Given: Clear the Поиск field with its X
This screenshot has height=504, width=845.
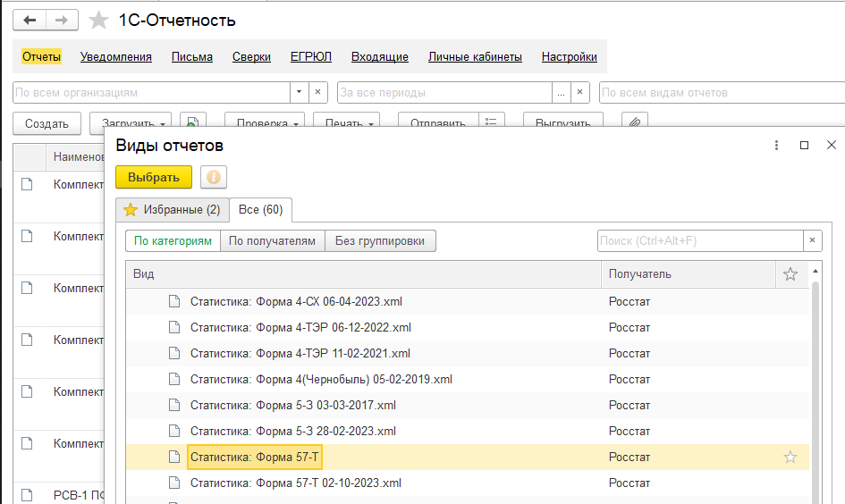Looking at the screenshot, I should [813, 240].
